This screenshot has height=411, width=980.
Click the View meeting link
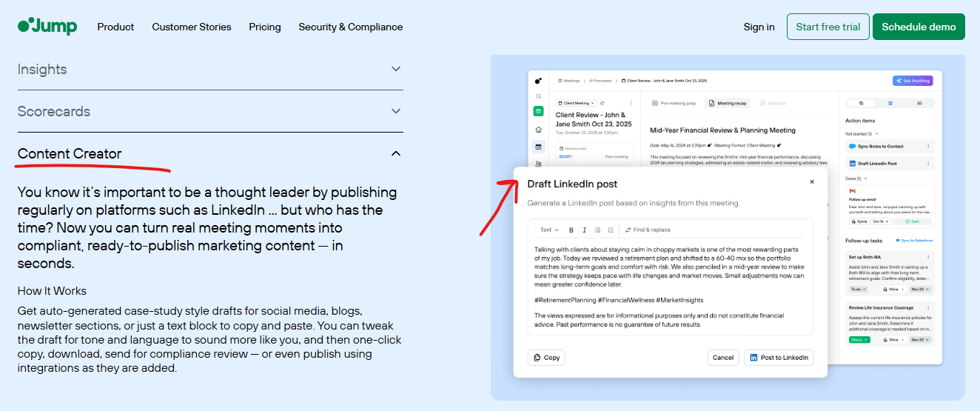616,156
